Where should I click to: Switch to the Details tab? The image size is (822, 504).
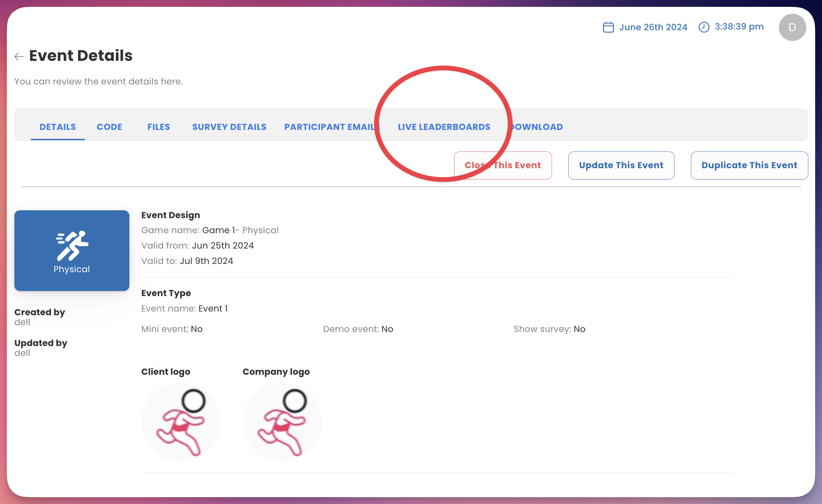point(57,127)
